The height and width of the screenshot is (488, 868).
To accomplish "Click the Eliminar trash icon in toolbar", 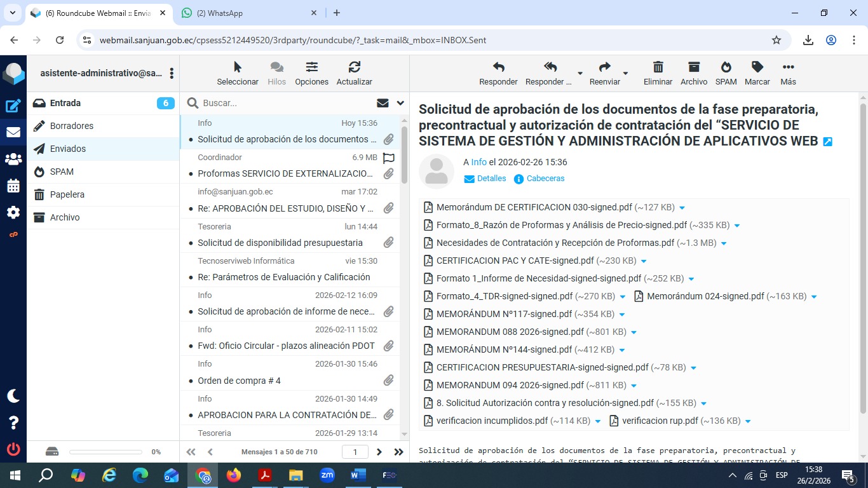I will click(658, 67).
